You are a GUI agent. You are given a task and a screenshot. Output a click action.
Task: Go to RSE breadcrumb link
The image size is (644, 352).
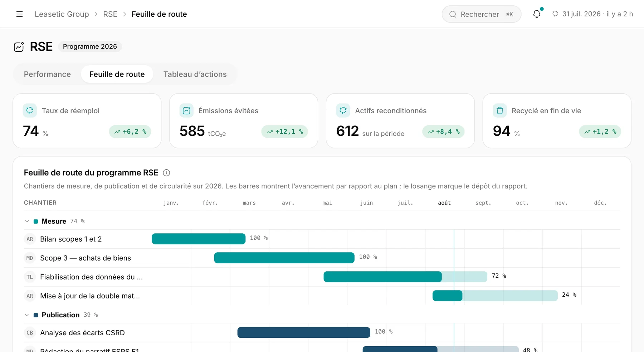pos(110,14)
